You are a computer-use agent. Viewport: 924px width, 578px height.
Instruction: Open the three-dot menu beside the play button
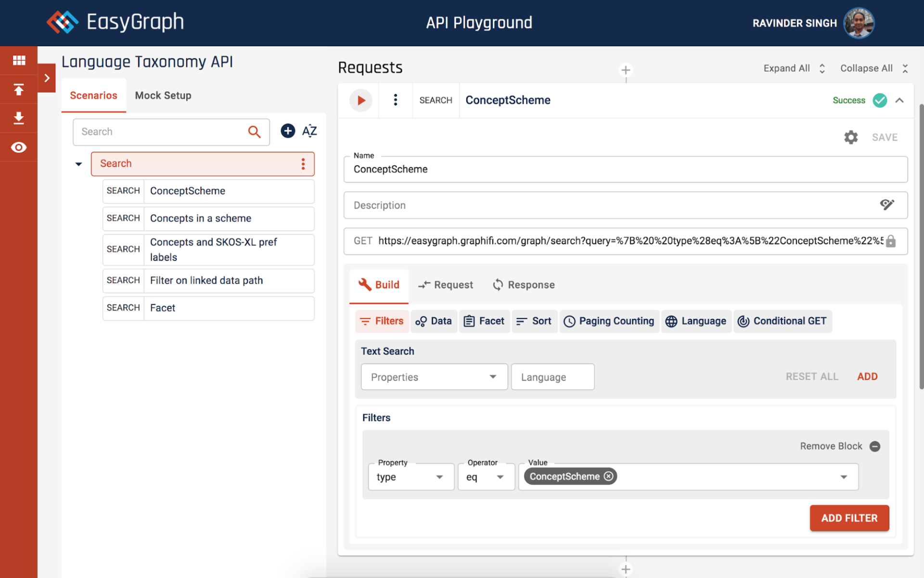point(395,100)
